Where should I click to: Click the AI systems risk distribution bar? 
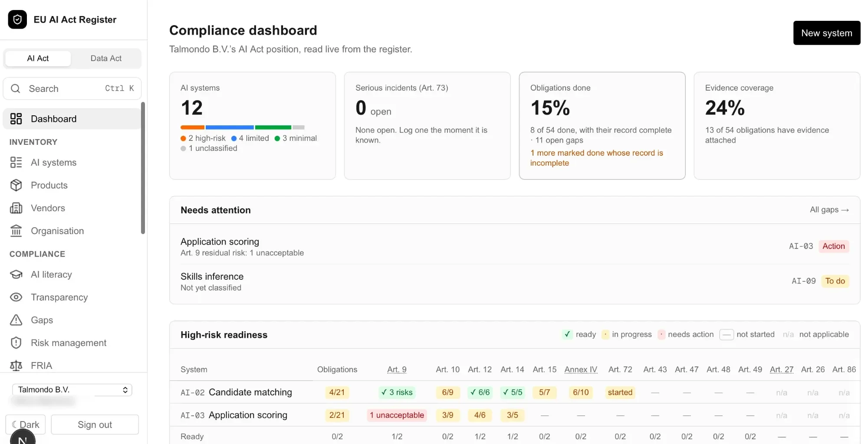[242, 127]
